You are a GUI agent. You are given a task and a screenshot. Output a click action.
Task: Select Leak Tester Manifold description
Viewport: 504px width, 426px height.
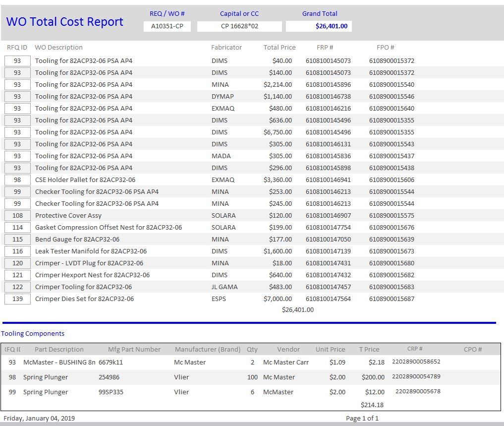pyautogui.click(x=91, y=251)
